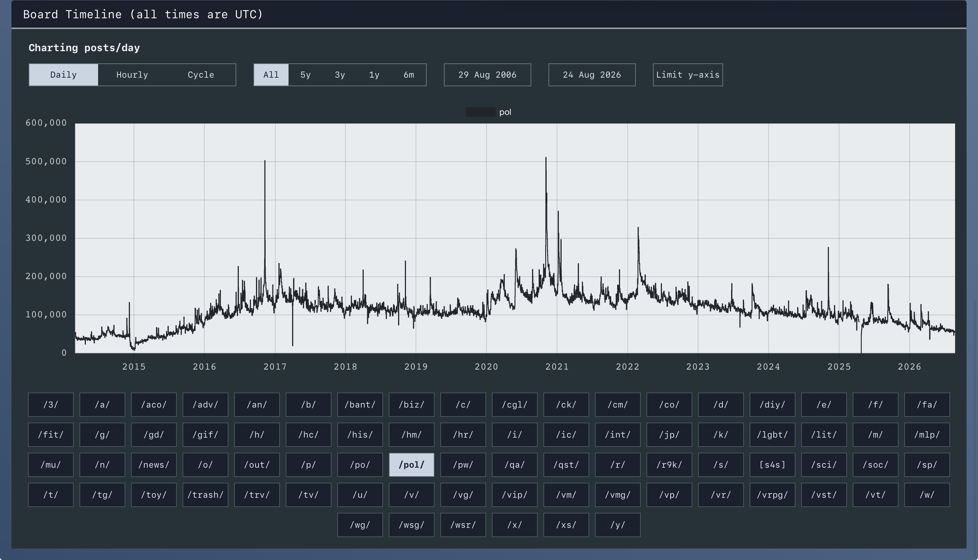This screenshot has width=978, height=560.
Task: Select the Daily chart mode
Action: (x=63, y=75)
